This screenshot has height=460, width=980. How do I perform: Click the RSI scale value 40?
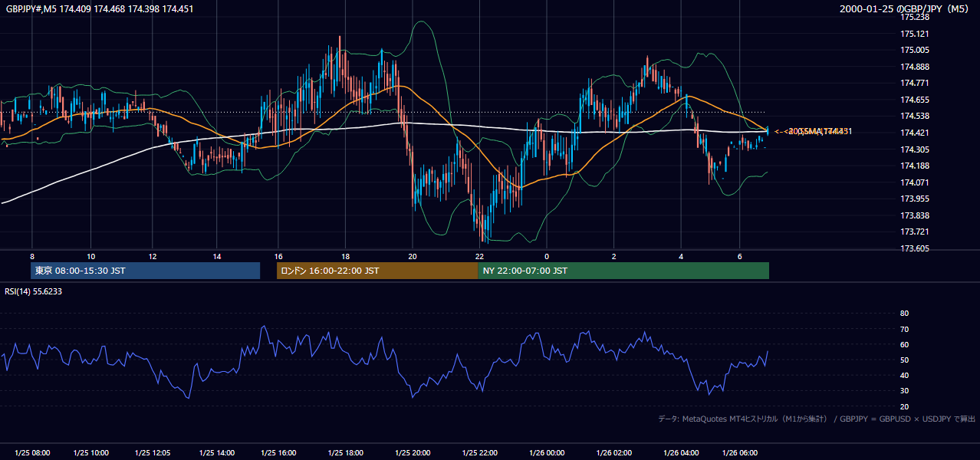tap(904, 376)
